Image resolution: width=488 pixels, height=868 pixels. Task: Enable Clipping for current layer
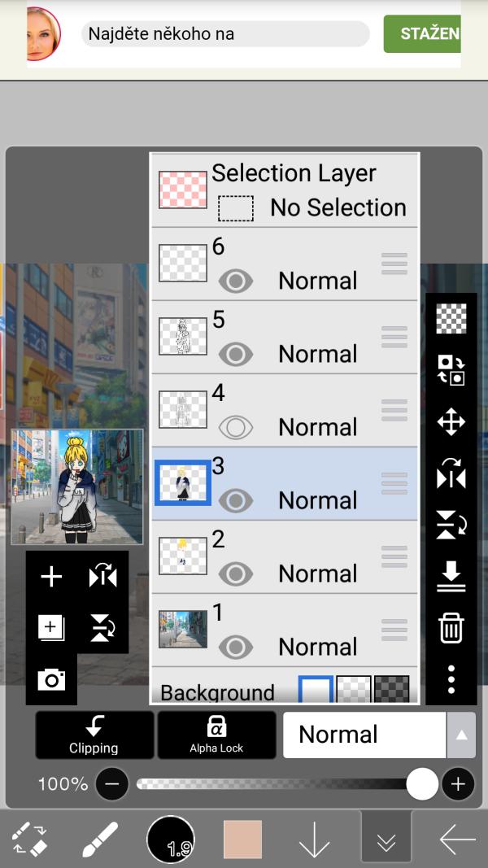(94, 735)
